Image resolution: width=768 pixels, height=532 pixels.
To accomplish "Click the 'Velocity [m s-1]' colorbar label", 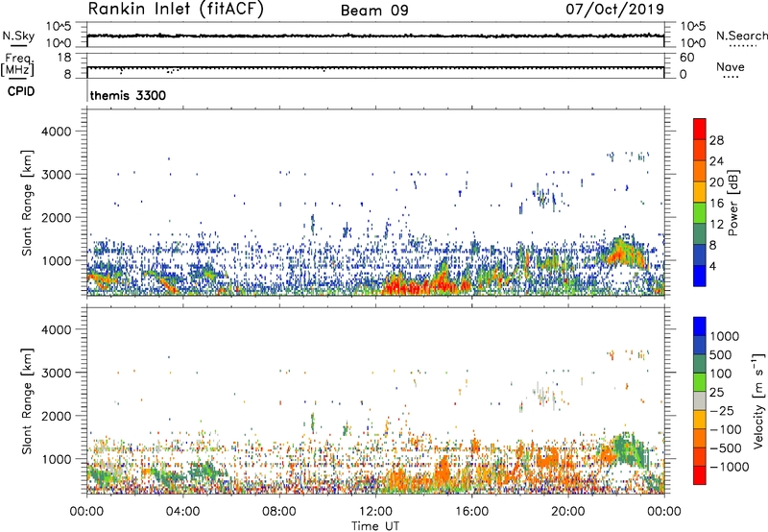I will pyautogui.click(x=758, y=400).
